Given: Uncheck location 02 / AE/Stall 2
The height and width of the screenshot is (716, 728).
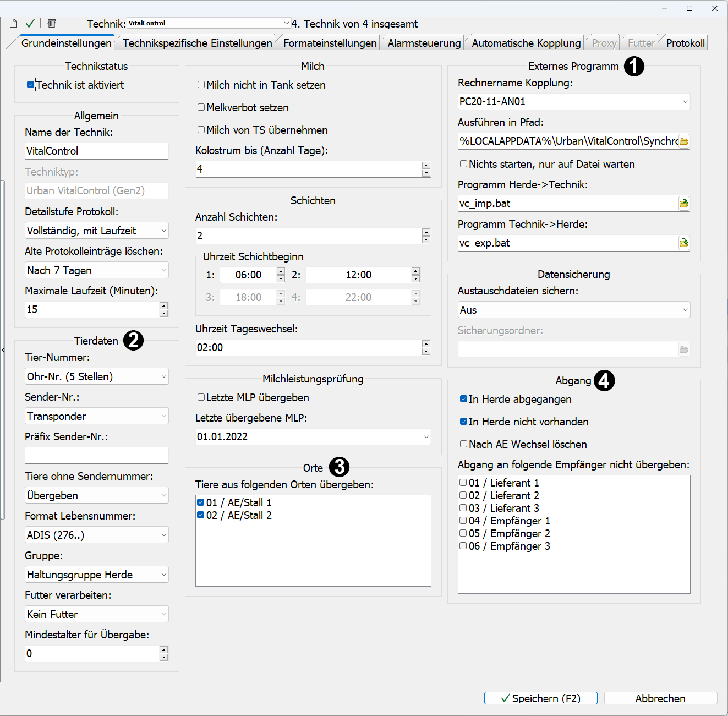Looking at the screenshot, I should coord(201,515).
